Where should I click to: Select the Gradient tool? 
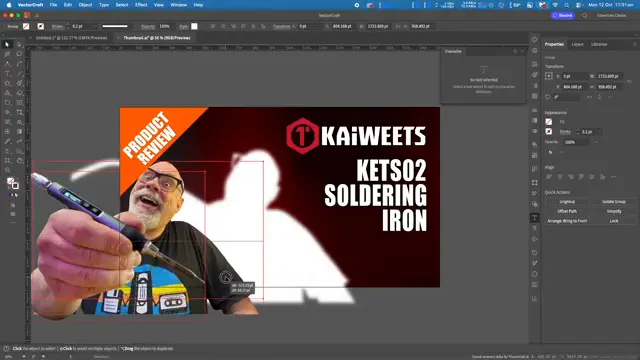19,131
